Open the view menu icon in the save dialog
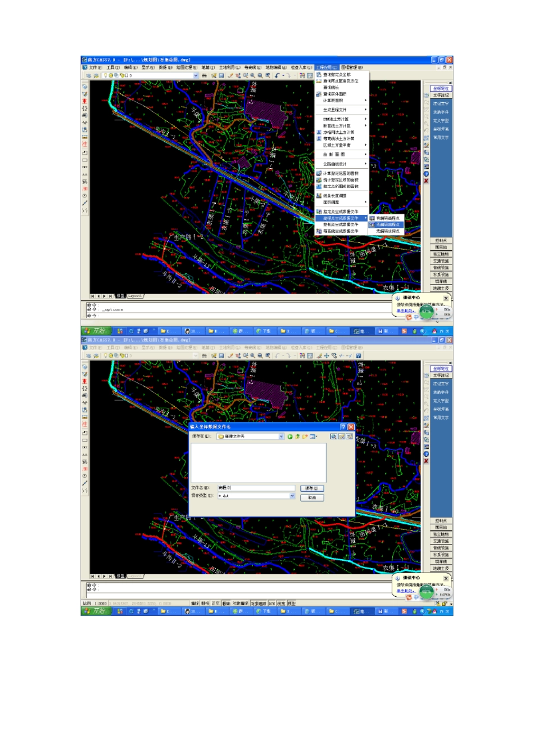This screenshot has height=756, width=534. (314, 436)
